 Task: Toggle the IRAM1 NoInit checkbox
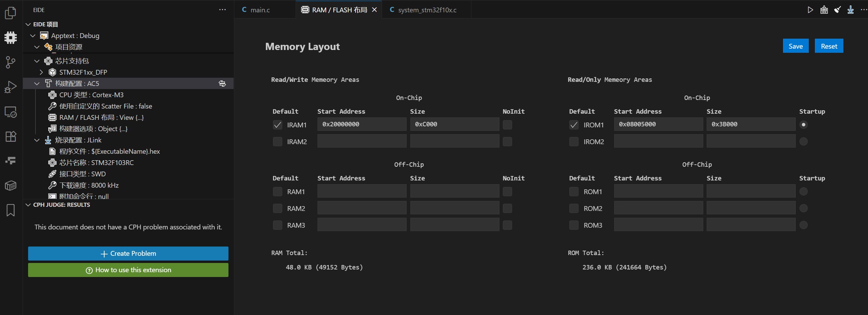507,125
